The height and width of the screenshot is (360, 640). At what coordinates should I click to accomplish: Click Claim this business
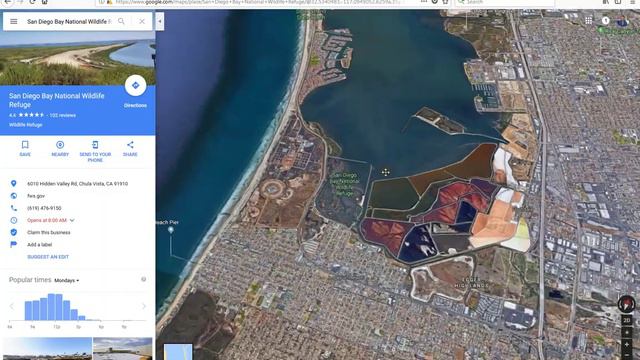point(49,233)
